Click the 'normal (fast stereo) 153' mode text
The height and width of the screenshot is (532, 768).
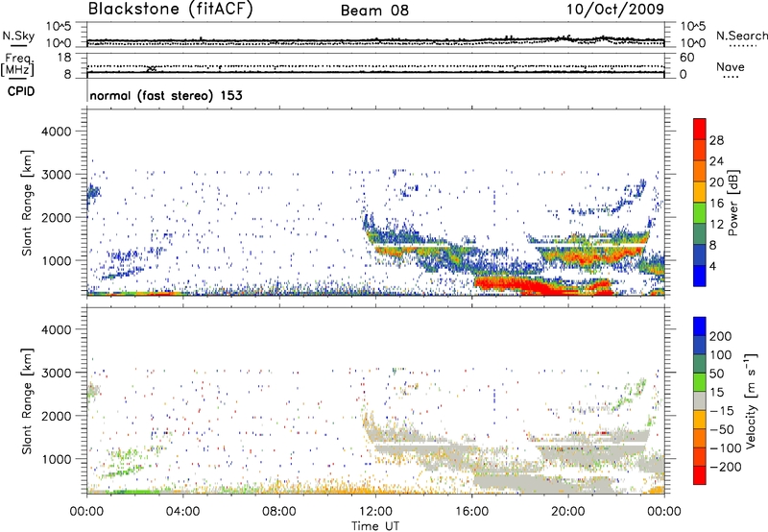[166, 95]
